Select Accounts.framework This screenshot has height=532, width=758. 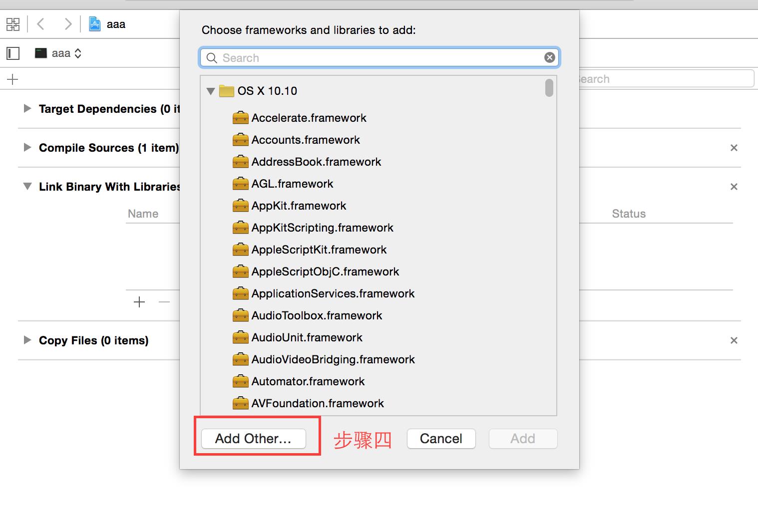coord(306,140)
